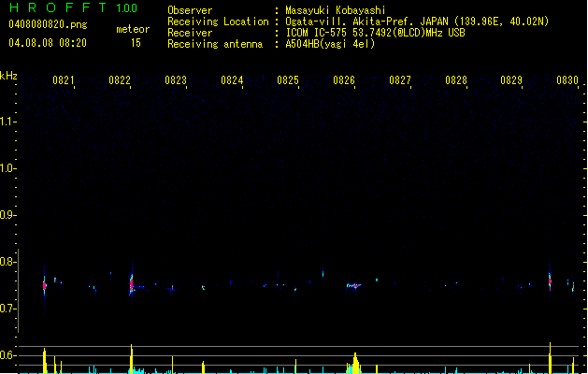Click the 0825 time marker
This screenshot has width=588, height=374.
click(x=288, y=80)
